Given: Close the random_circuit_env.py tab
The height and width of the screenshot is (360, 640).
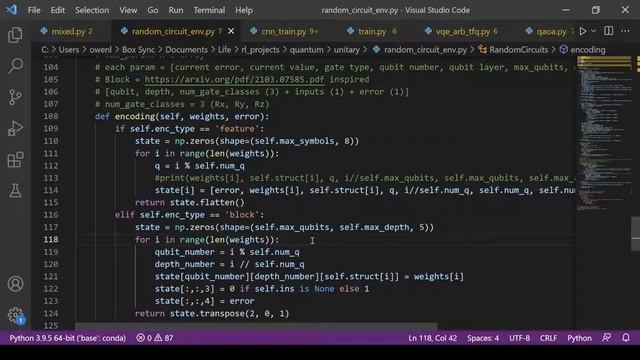Looking at the screenshot, I should [x=231, y=31].
